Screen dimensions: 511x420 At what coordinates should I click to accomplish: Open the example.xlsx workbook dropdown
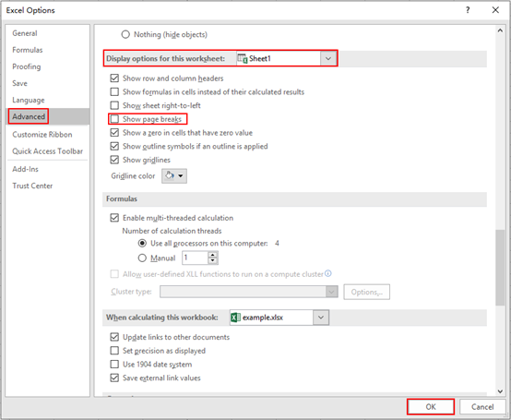pyautogui.click(x=321, y=318)
